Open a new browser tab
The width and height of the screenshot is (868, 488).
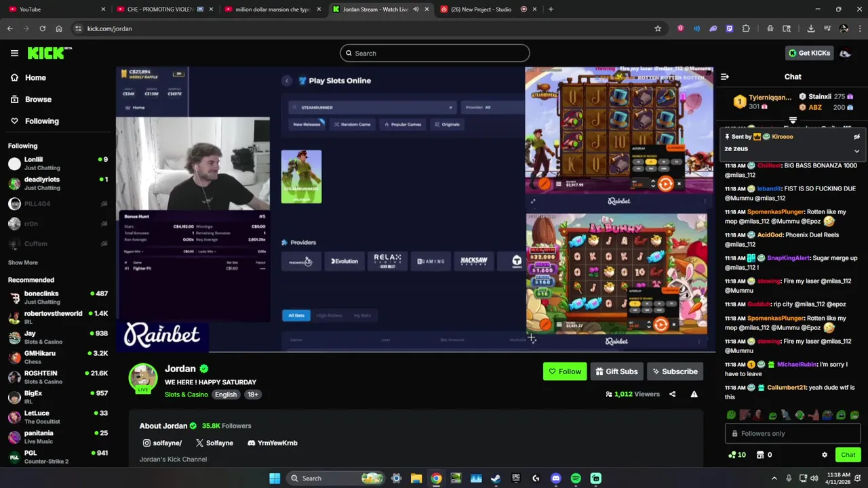(x=551, y=9)
